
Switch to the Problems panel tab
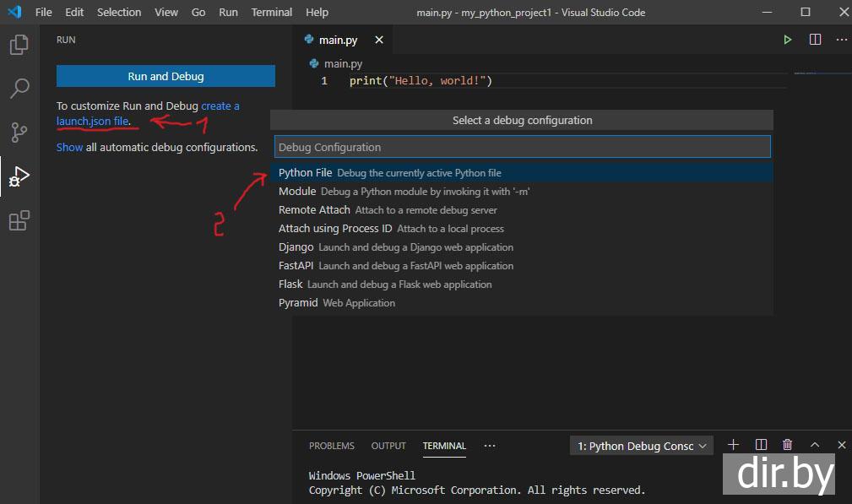[331, 446]
